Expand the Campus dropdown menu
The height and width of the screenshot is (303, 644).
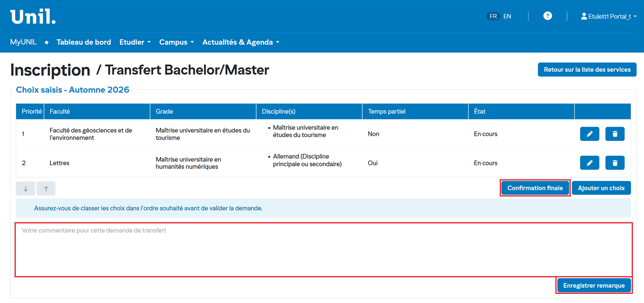click(x=176, y=42)
